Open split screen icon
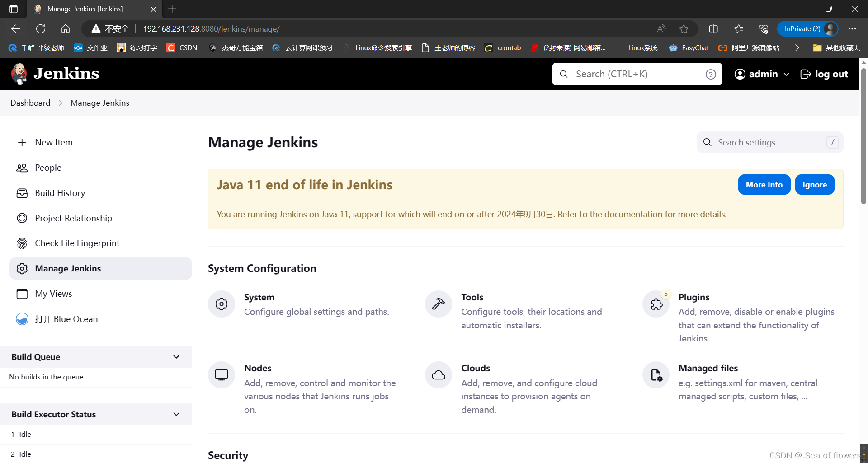 point(713,29)
